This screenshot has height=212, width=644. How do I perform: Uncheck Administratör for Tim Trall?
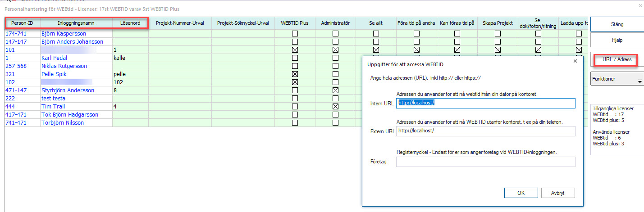point(335,107)
